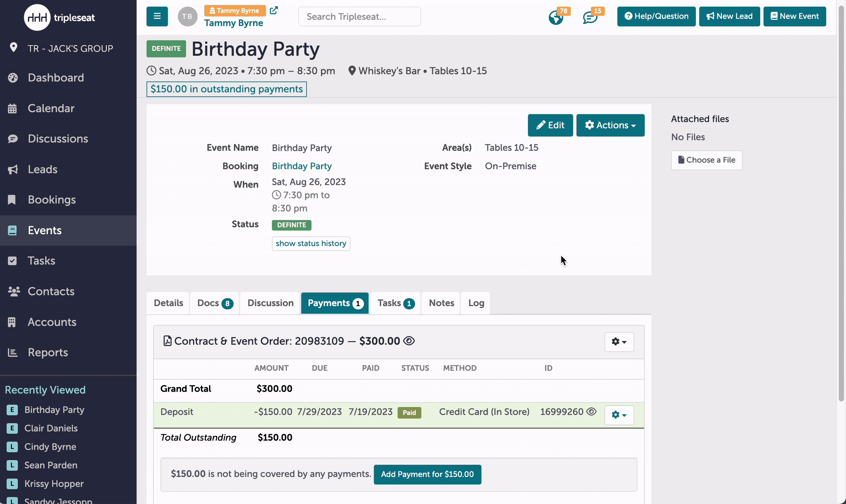Toggle eye icon next to $300.00 contract total
The image size is (846, 504).
pyautogui.click(x=409, y=341)
